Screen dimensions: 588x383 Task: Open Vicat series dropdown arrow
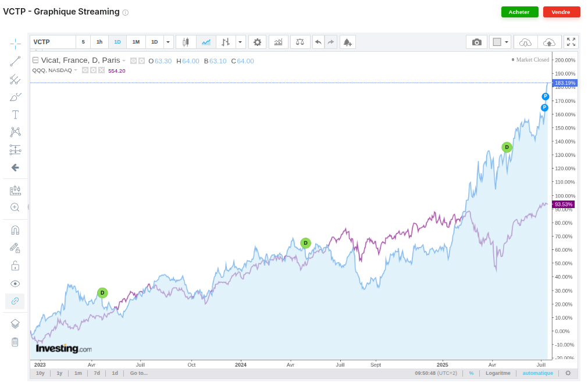coord(124,60)
